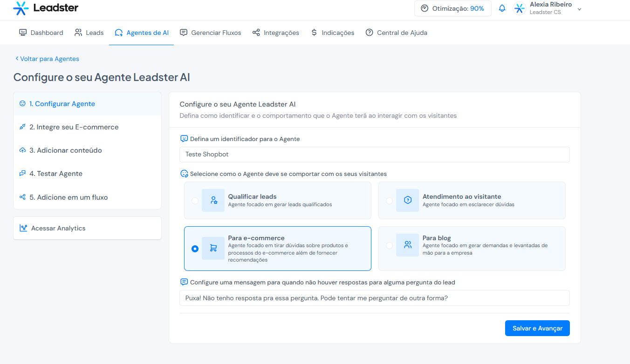Screen dimensions: 630x364
Task: Click the no-answer message input field
Action: pos(375,298)
